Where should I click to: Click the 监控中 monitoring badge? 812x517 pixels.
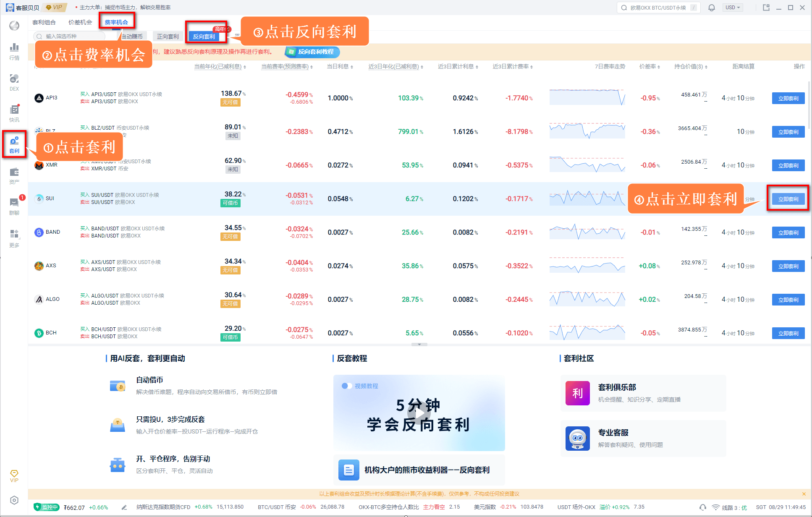(47, 507)
